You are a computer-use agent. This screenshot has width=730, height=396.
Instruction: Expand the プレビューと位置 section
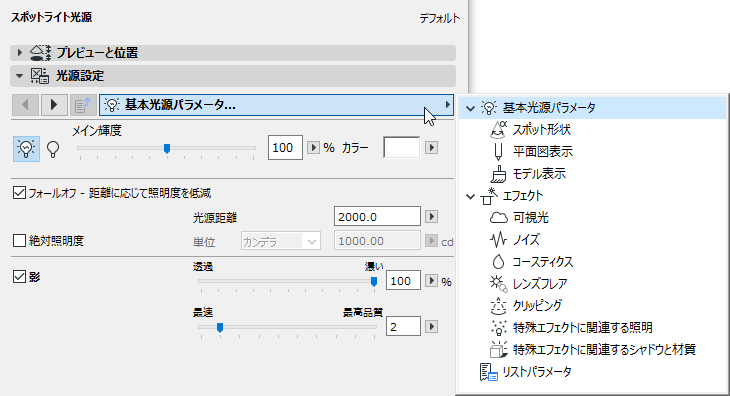tap(19, 53)
